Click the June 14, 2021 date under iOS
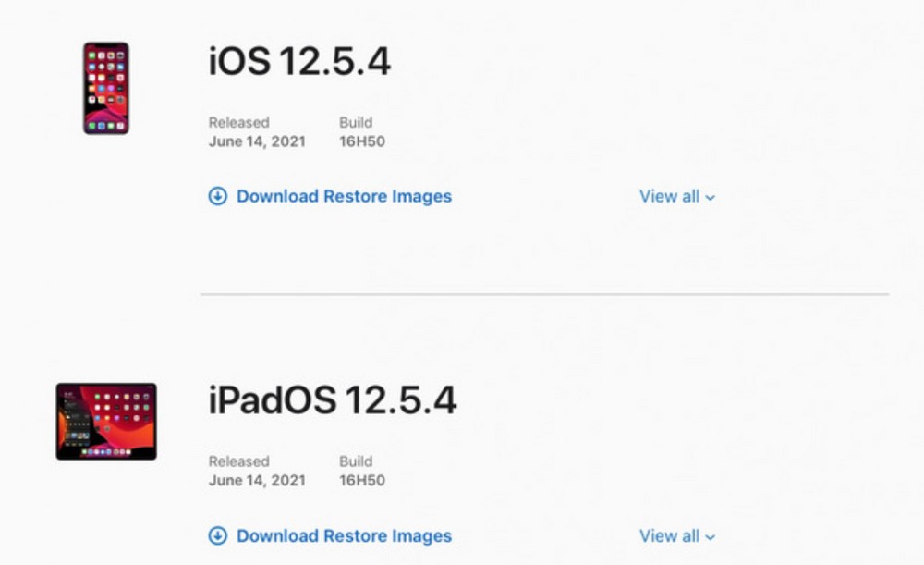The image size is (924, 565). pyautogui.click(x=257, y=141)
